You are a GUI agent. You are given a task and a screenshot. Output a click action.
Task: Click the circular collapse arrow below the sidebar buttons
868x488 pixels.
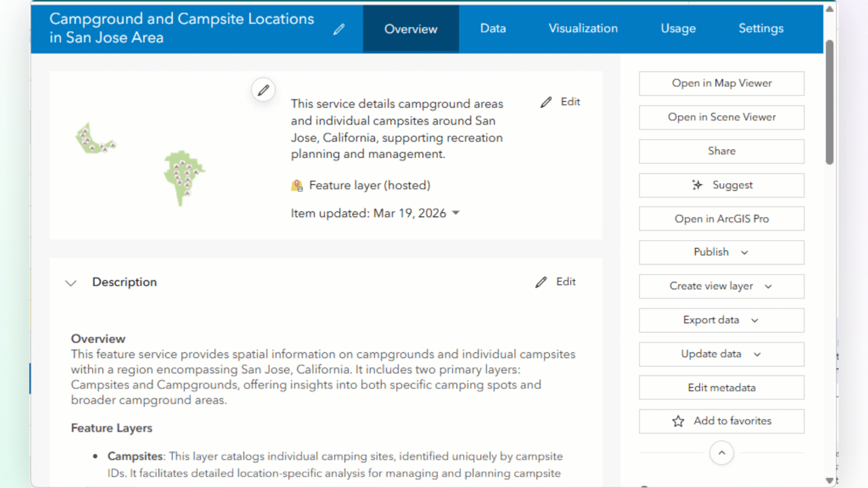coord(722,452)
